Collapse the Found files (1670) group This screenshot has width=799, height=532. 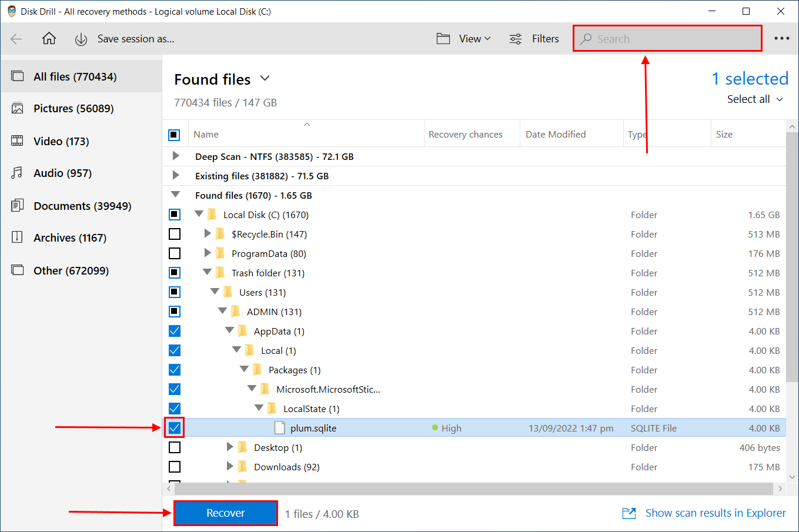[175, 195]
